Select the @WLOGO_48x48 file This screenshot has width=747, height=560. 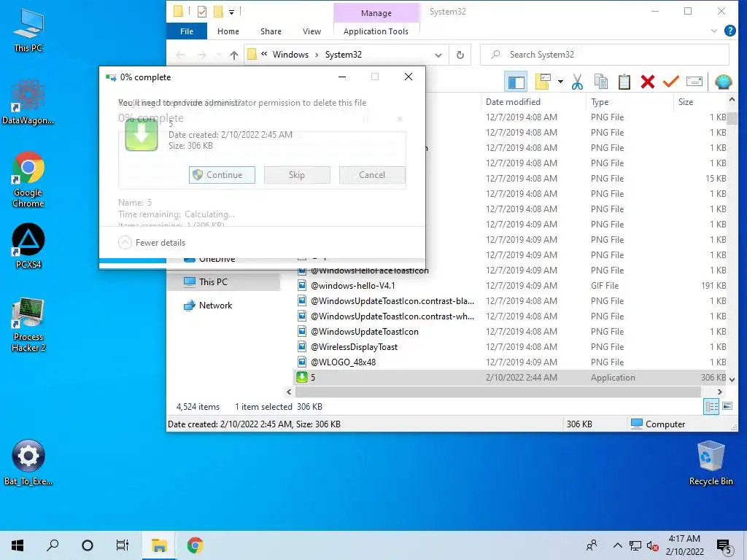[x=343, y=362]
